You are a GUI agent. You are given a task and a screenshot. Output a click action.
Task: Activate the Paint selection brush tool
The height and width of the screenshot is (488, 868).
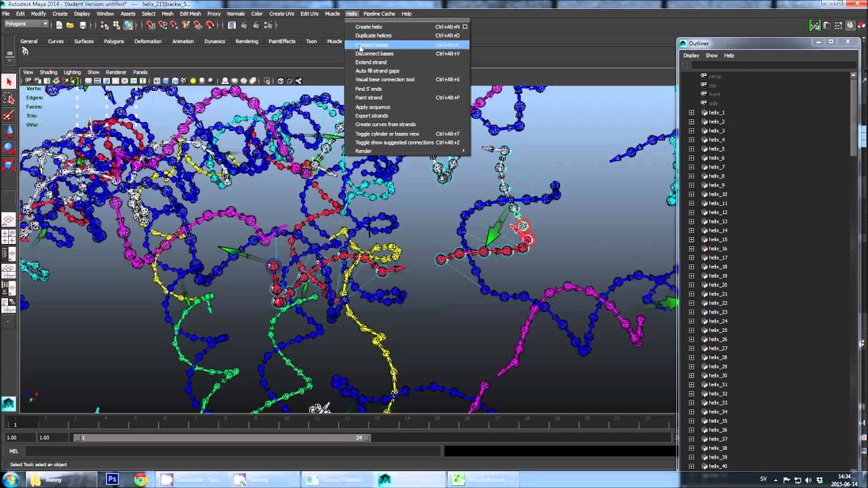click(x=9, y=116)
